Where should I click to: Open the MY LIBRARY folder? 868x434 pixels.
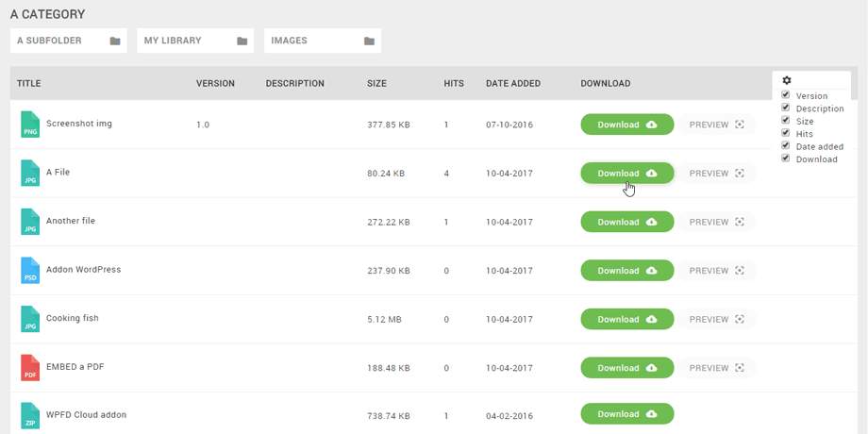pyautogui.click(x=195, y=41)
